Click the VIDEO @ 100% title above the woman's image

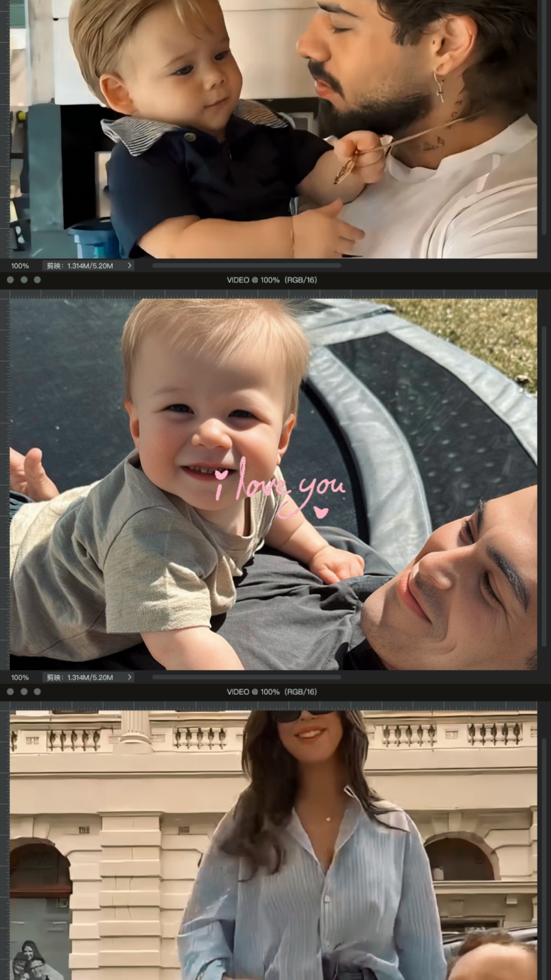(x=272, y=691)
